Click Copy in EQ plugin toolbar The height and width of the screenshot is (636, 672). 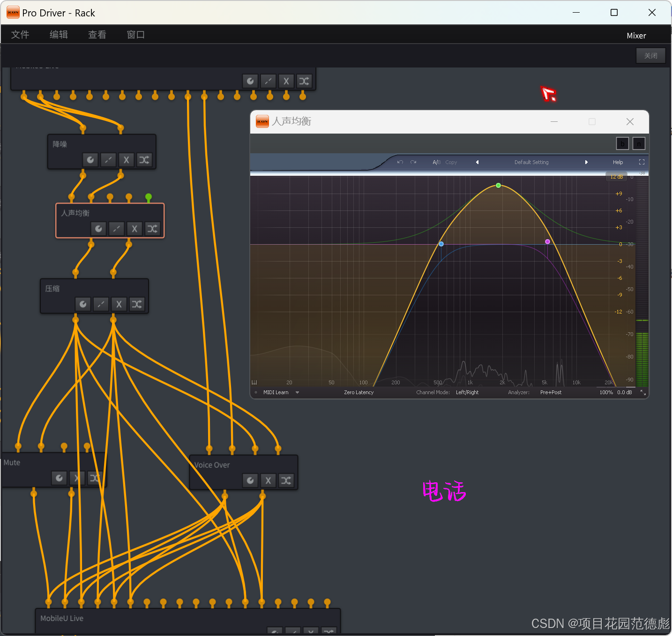[x=451, y=162]
